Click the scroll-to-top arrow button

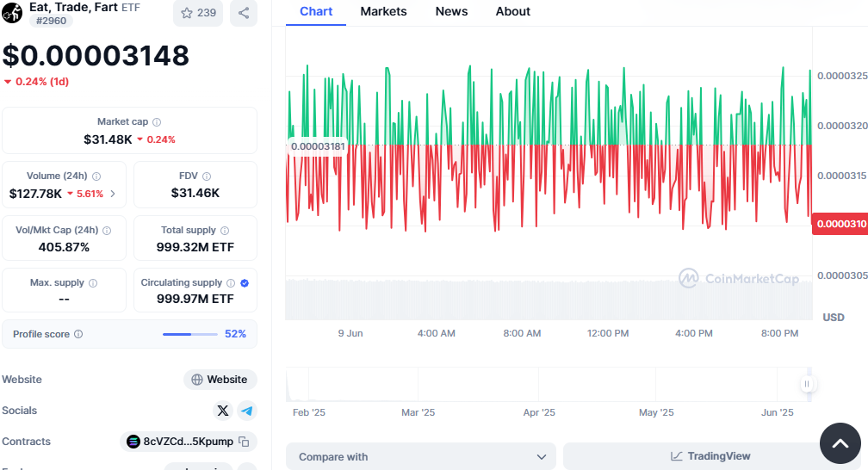coord(840,443)
